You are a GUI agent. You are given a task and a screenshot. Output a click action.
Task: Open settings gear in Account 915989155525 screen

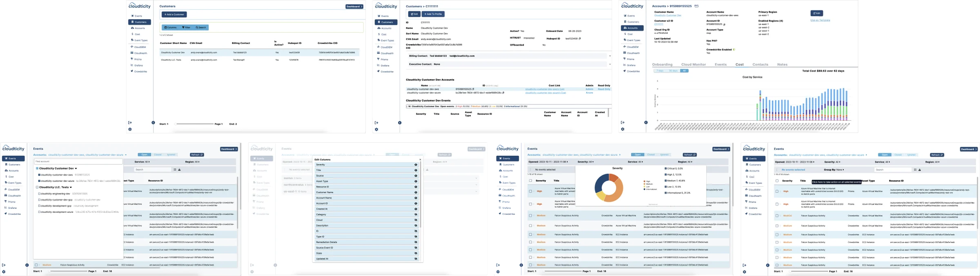click(623, 129)
